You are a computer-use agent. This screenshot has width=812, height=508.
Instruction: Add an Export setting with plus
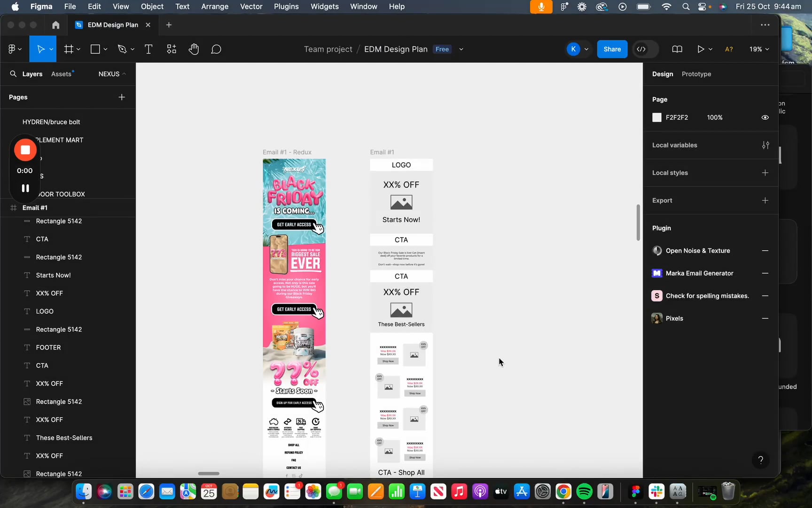click(765, 200)
